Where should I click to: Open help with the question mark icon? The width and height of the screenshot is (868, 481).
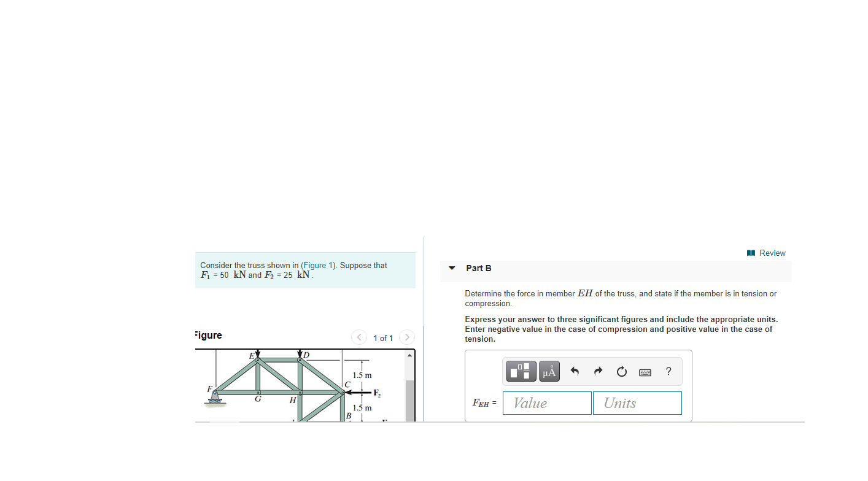668,371
